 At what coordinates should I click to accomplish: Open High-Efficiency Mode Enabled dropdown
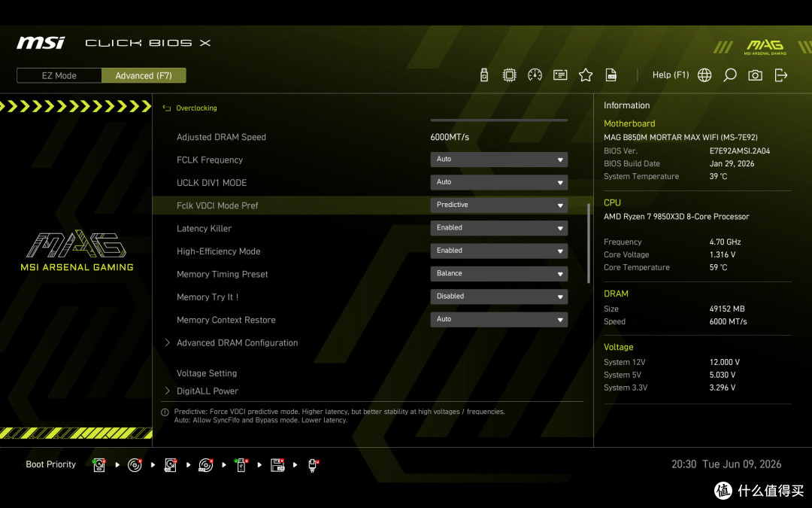pos(498,251)
